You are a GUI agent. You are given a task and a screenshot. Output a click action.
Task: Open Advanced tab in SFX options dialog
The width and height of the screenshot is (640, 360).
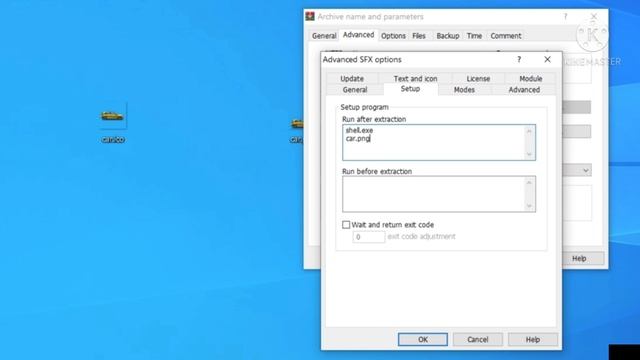click(524, 90)
